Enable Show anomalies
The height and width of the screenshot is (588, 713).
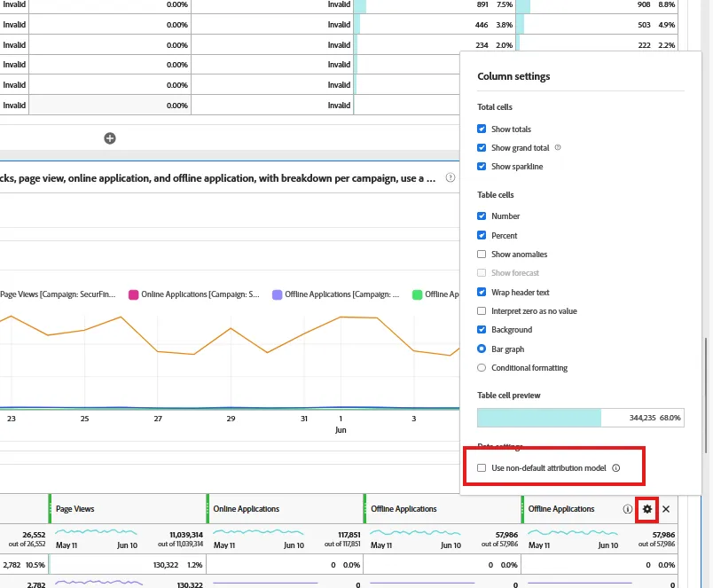[482, 254]
